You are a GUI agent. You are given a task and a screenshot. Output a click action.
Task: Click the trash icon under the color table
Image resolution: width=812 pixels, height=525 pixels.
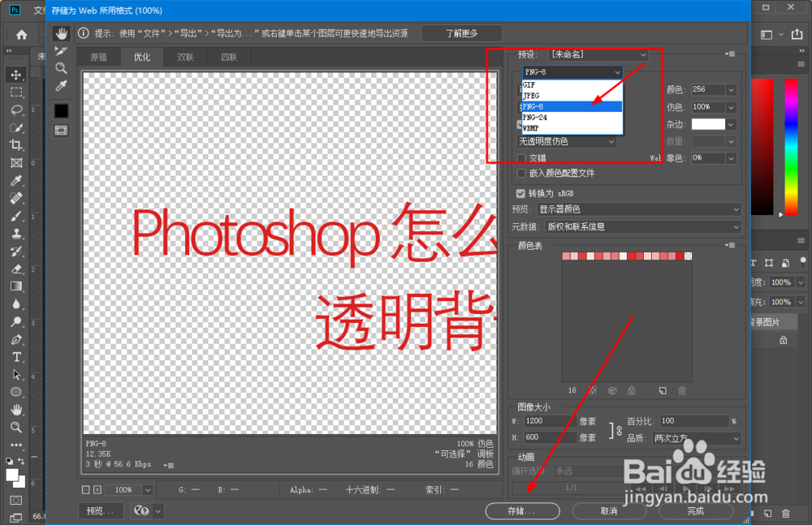pyautogui.click(x=681, y=391)
